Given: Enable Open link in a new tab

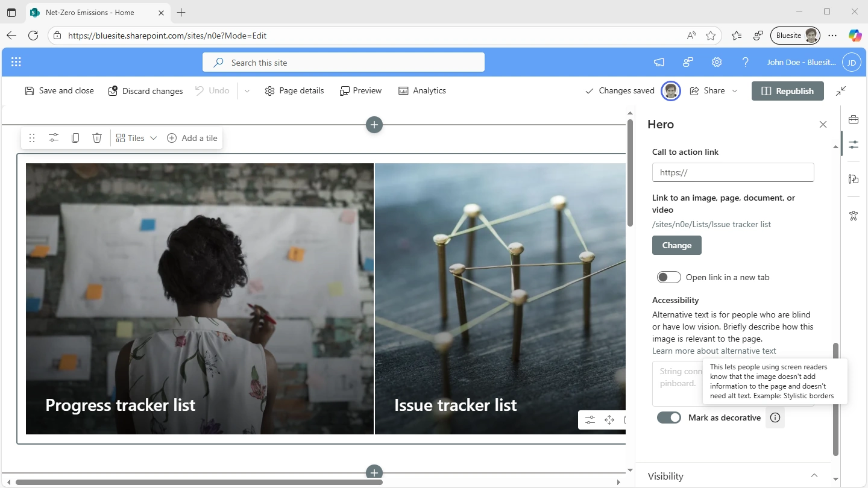Looking at the screenshot, I should point(668,277).
